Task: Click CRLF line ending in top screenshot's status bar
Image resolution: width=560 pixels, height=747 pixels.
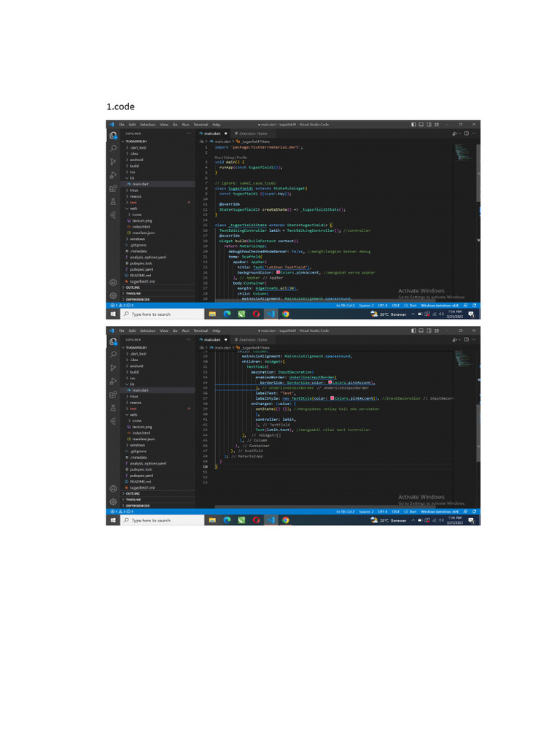Action: point(395,306)
